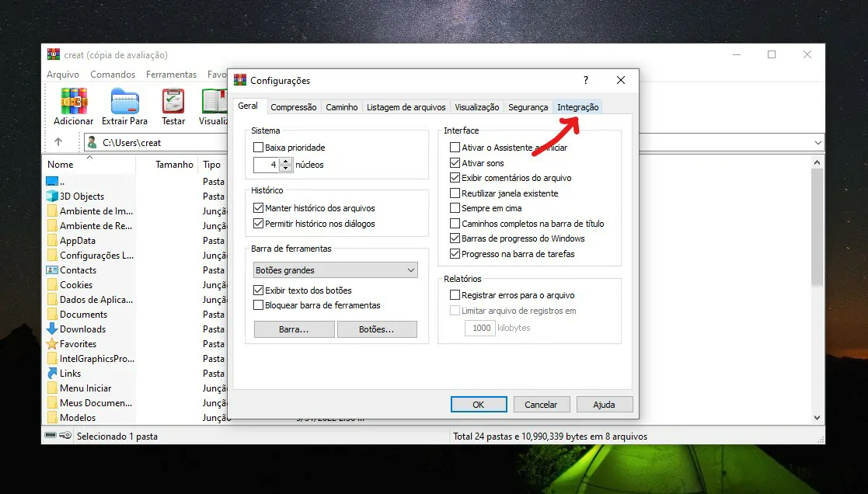Enable Caminhos completos na barra de título
The width and height of the screenshot is (868, 494).
click(x=455, y=224)
